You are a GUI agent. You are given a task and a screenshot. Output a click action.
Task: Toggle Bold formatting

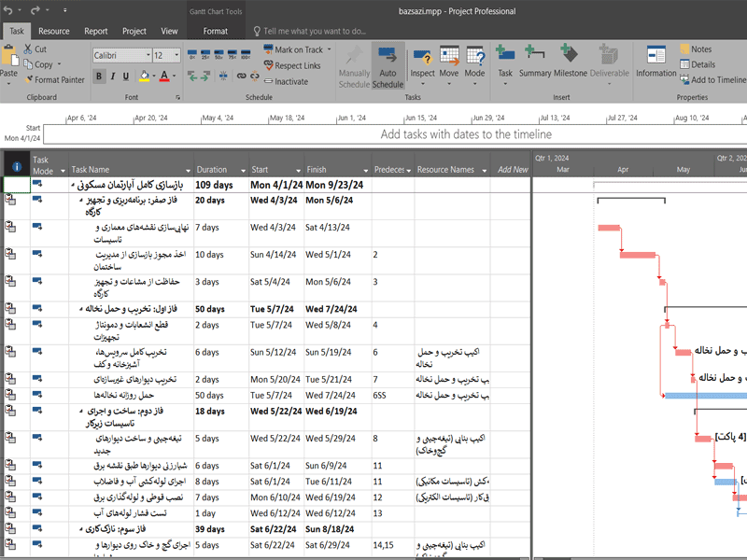point(101,77)
